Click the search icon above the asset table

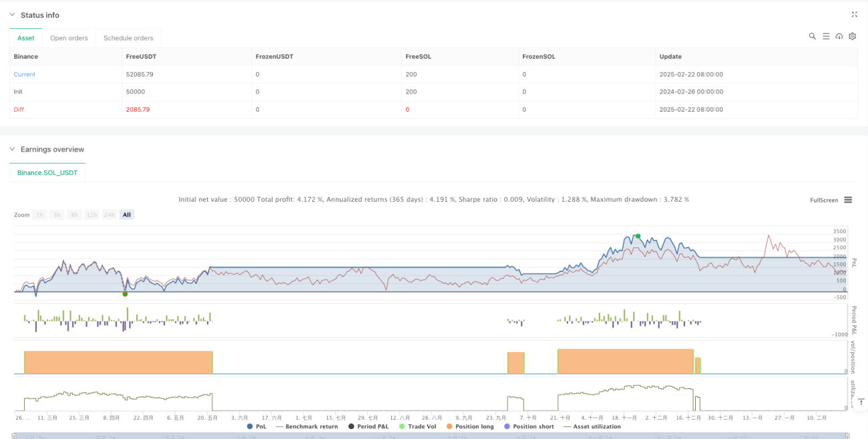click(813, 37)
